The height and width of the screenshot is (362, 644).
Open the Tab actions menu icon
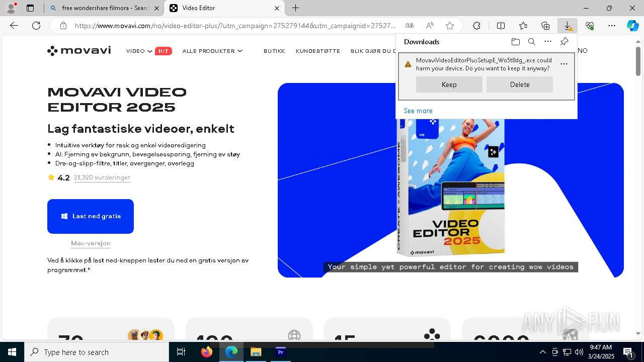tap(30, 8)
